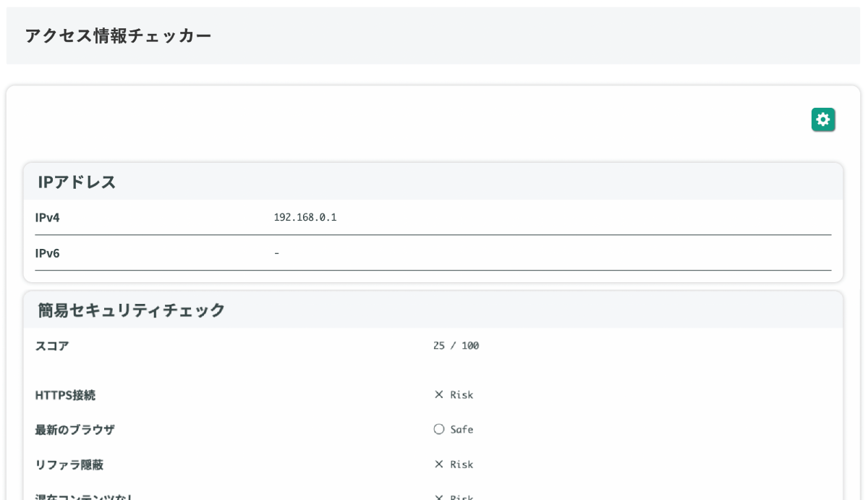Click the dash value in the IPv6 field
This screenshot has height=500, width=868.
pyautogui.click(x=276, y=253)
